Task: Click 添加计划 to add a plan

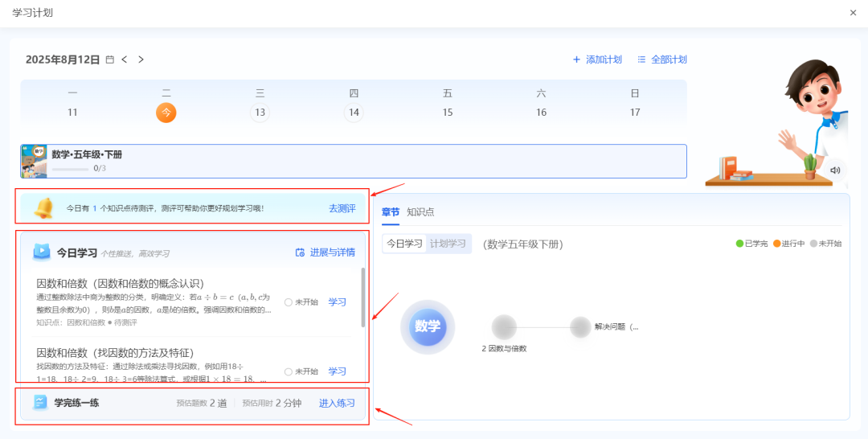Action: [597, 59]
